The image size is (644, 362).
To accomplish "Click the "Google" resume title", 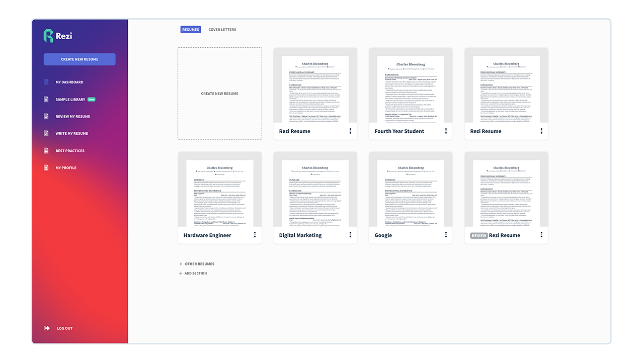I will point(383,235).
